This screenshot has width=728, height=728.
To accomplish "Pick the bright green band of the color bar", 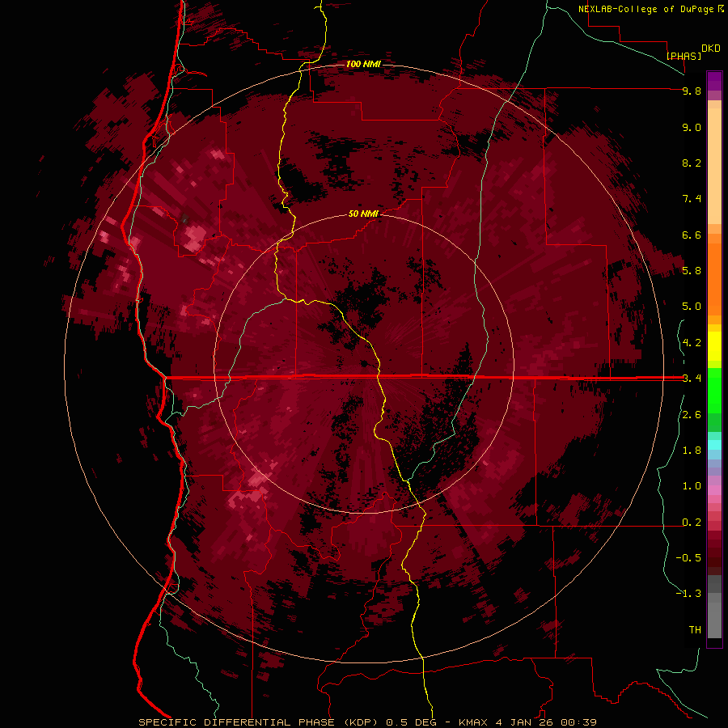I will tap(714, 392).
